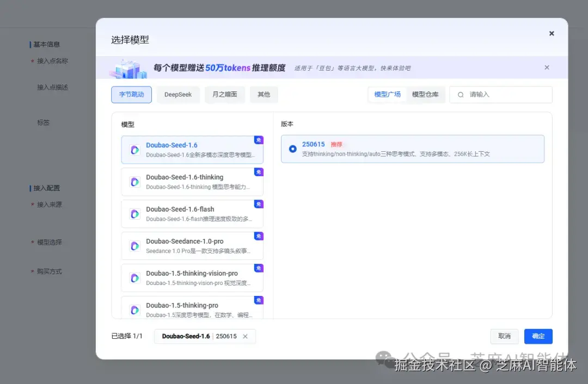Click the Doubao-1.5-thinking-vision-pro model icon
Screen dimensions: 588x384
tap(134, 278)
